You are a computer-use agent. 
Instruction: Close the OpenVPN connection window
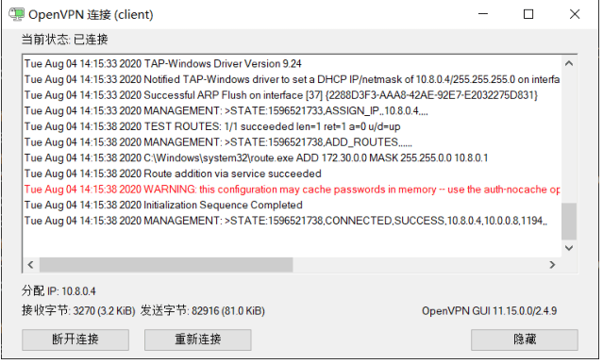(x=575, y=14)
